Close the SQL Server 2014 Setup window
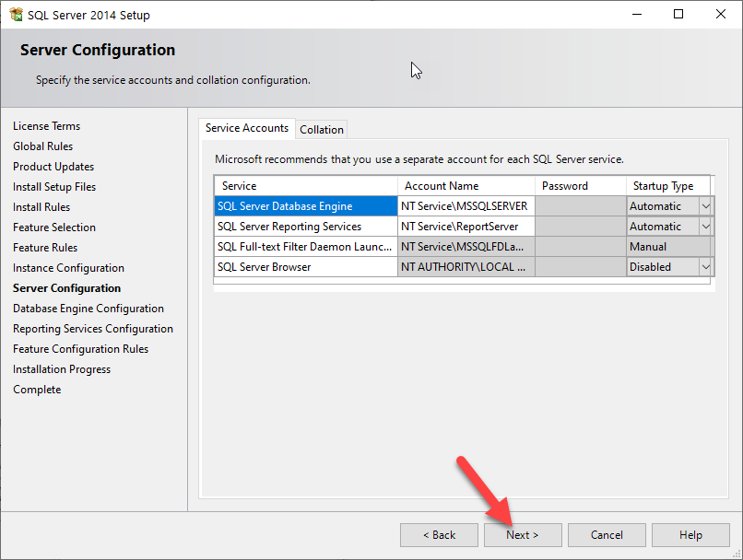This screenshot has height=560, width=743. click(x=721, y=14)
